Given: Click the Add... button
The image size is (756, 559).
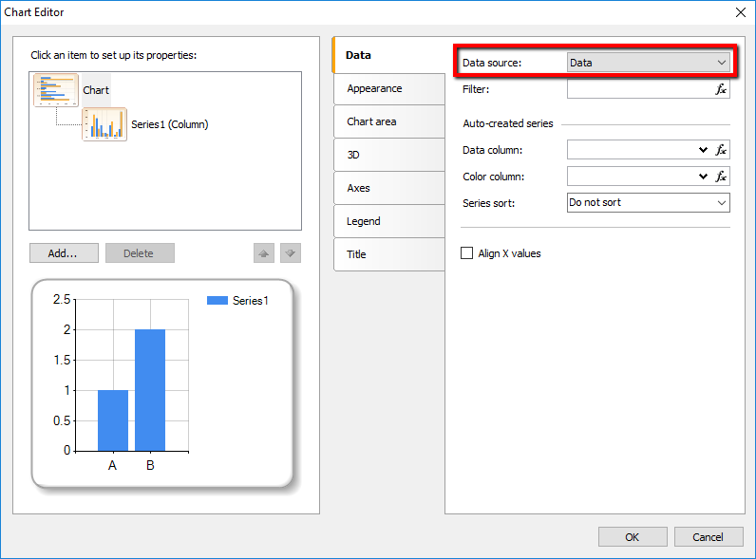Looking at the screenshot, I should pyautogui.click(x=63, y=253).
